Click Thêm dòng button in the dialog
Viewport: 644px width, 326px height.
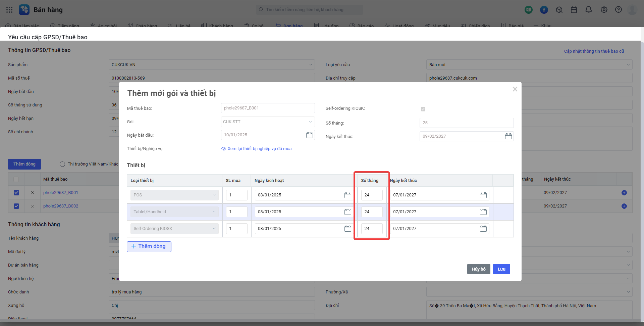[149, 247]
